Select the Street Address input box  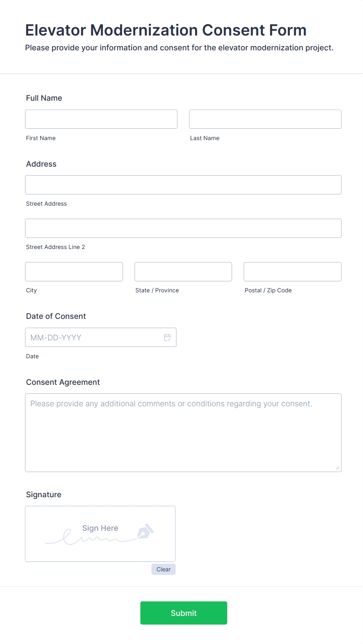(183, 185)
